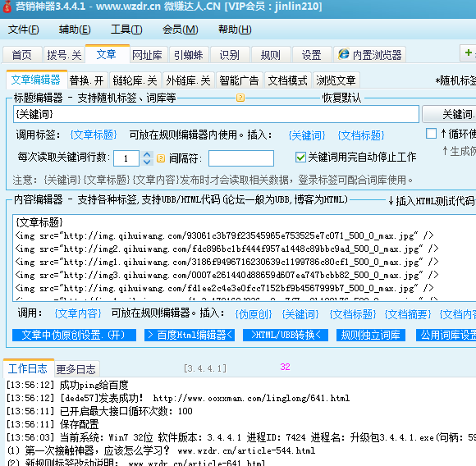476x466 pixels.
Task: Open the 设置 tab
Action: (x=312, y=55)
